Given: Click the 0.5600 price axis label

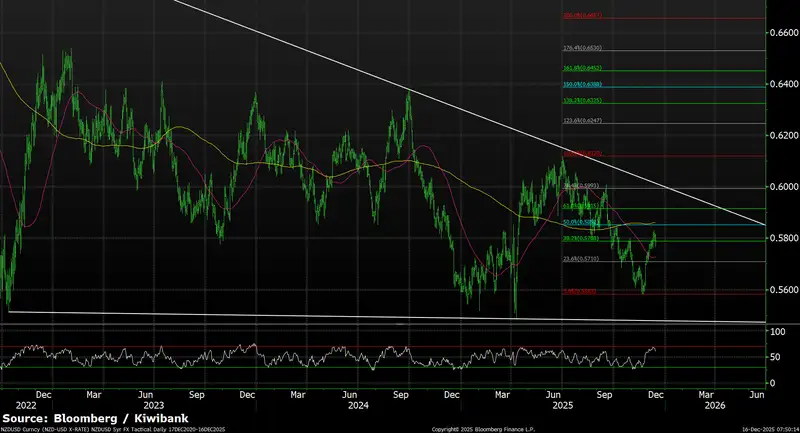Looking at the screenshot, I should pos(784,290).
